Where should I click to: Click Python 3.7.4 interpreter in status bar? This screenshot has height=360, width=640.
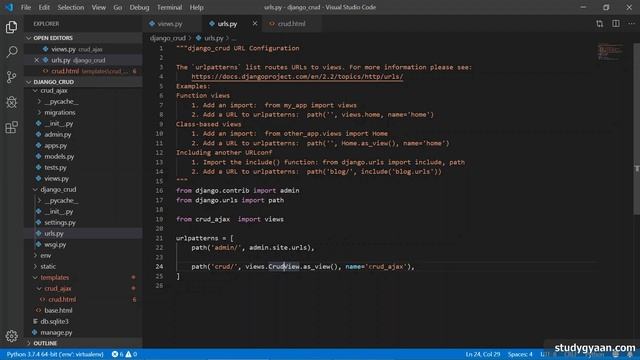(55, 354)
